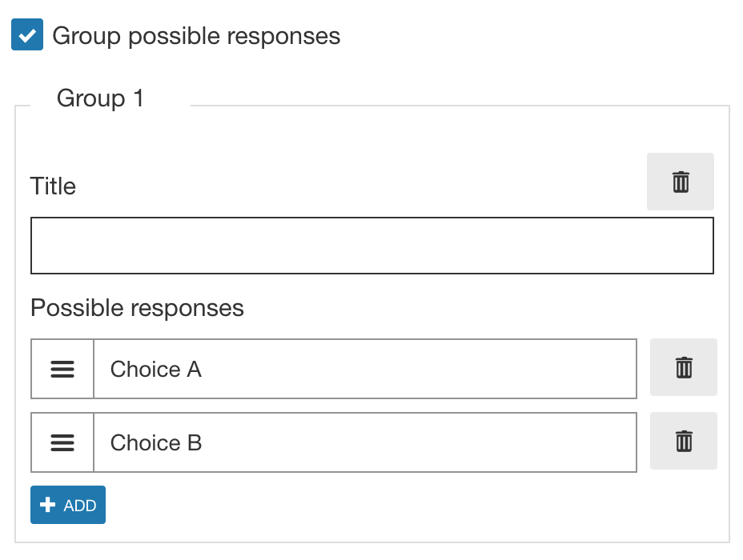Uncheck the Group possible responses checkbox
The image size is (743, 560).
27,34
